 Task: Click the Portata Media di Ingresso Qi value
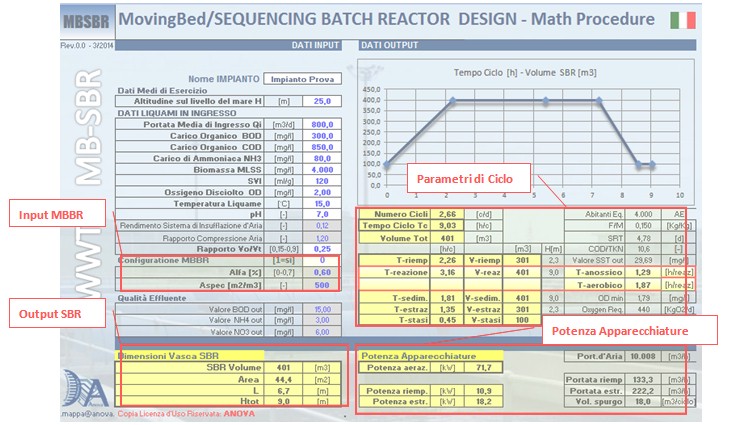point(322,124)
